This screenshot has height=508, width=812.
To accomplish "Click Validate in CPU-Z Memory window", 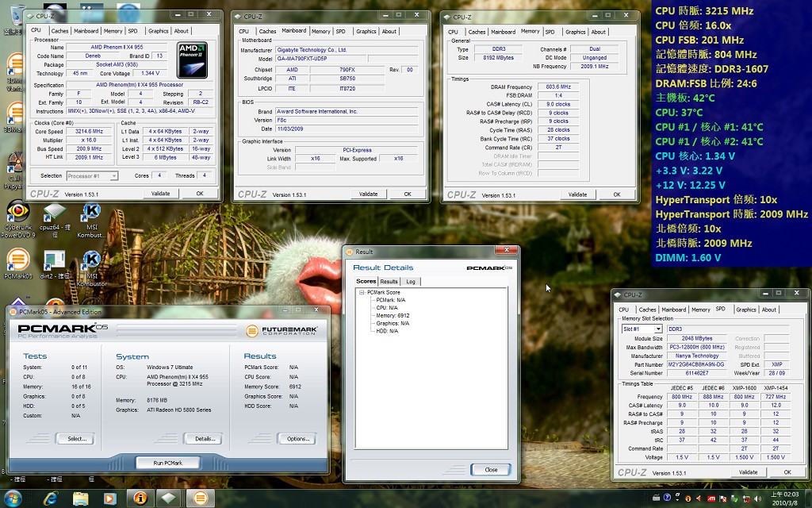I will [577, 195].
